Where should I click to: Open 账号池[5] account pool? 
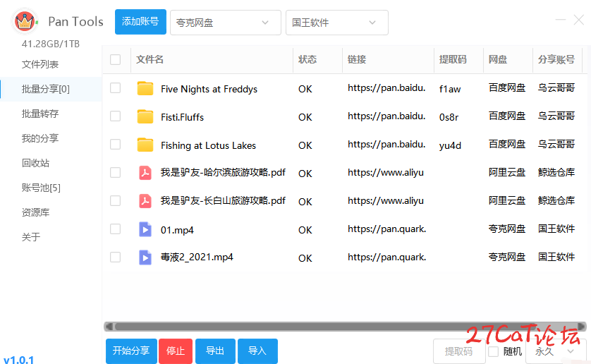tap(41, 188)
